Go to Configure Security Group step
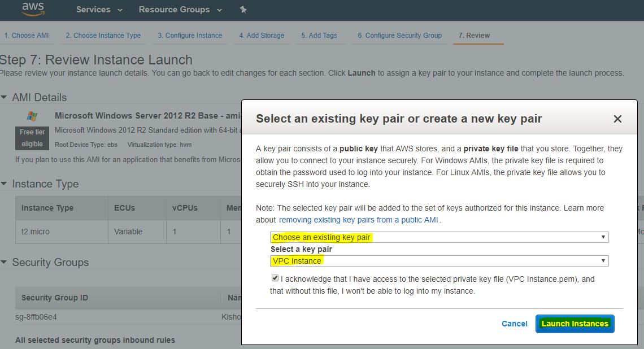This screenshot has width=644, height=349. (x=399, y=35)
